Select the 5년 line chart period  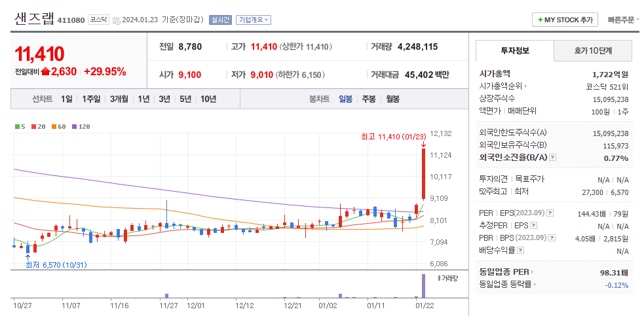point(185,99)
